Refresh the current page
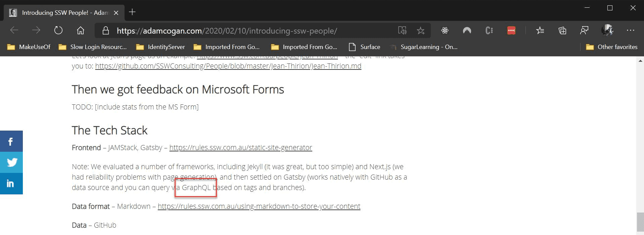Image resolution: width=644 pixels, height=235 pixels. (x=58, y=31)
